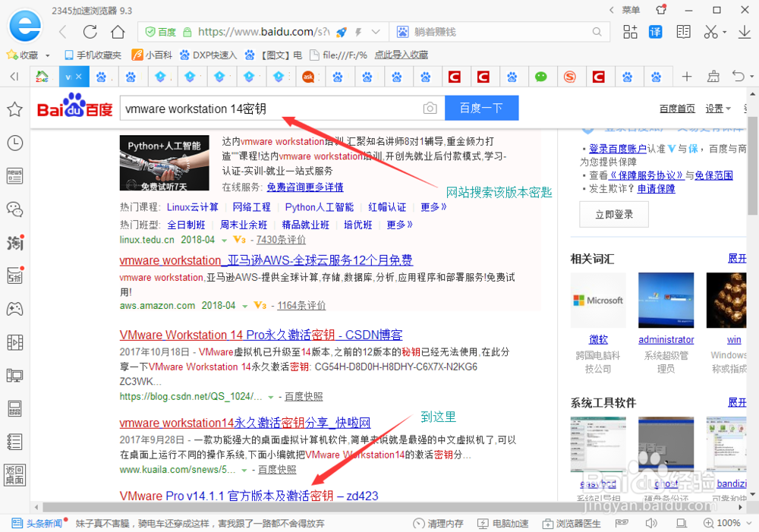759x532 pixels.
Task: Click the magnifier in the search box
Action: tap(597, 32)
